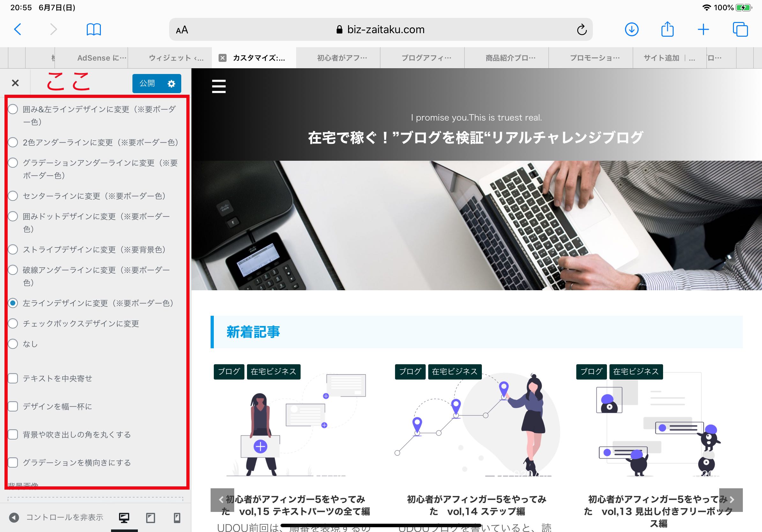Select 破線アンダーラインに変更 radio
762x532 pixels.
(13, 270)
